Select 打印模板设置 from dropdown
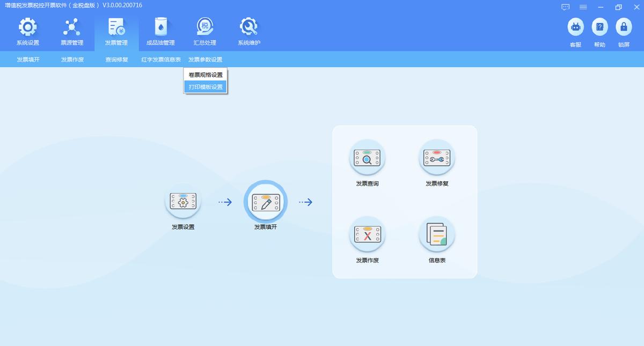 pyautogui.click(x=206, y=87)
